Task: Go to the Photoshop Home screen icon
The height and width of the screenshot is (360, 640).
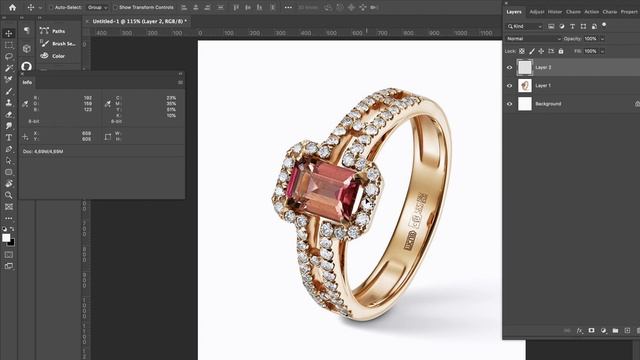Action: coord(12,7)
